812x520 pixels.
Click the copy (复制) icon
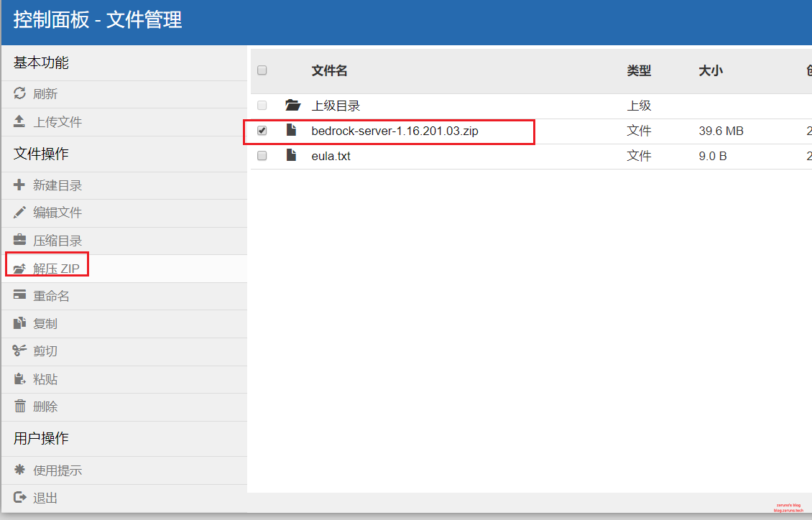pyautogui.click(x=19, y=323)
